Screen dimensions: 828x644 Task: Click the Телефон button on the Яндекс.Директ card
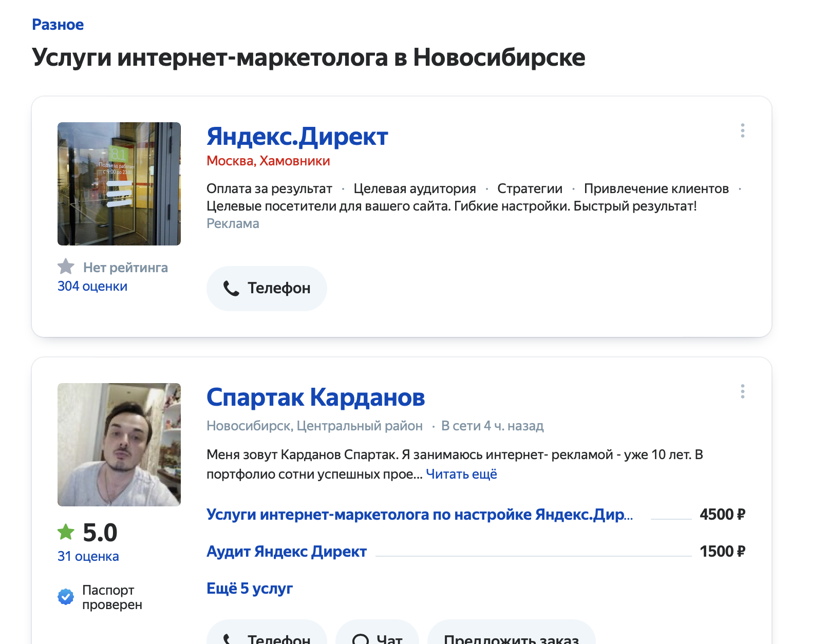267,288
